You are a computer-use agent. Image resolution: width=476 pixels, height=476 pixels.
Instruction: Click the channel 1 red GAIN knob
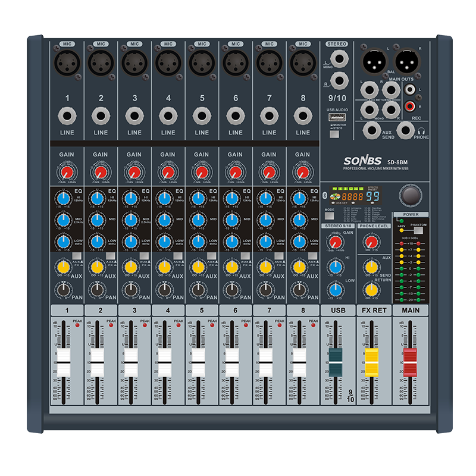[67, 172]
